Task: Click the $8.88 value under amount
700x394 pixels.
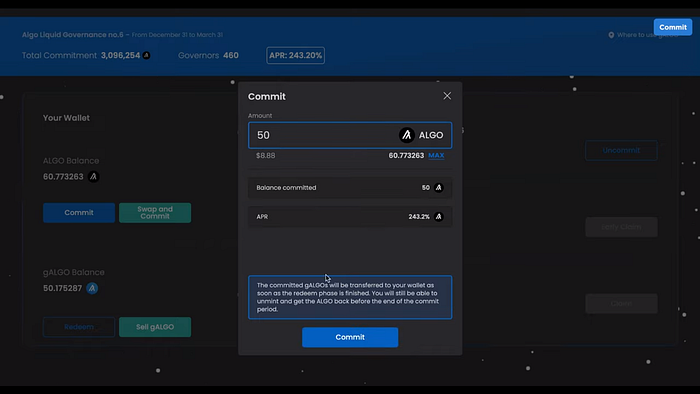Action: pyautogui.click(x=266, y=156)
